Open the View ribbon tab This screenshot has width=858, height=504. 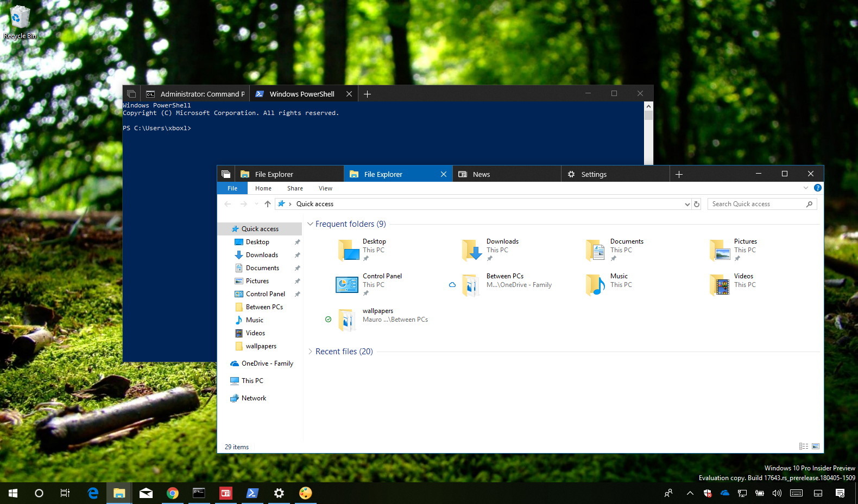click(x=325, y=188)
